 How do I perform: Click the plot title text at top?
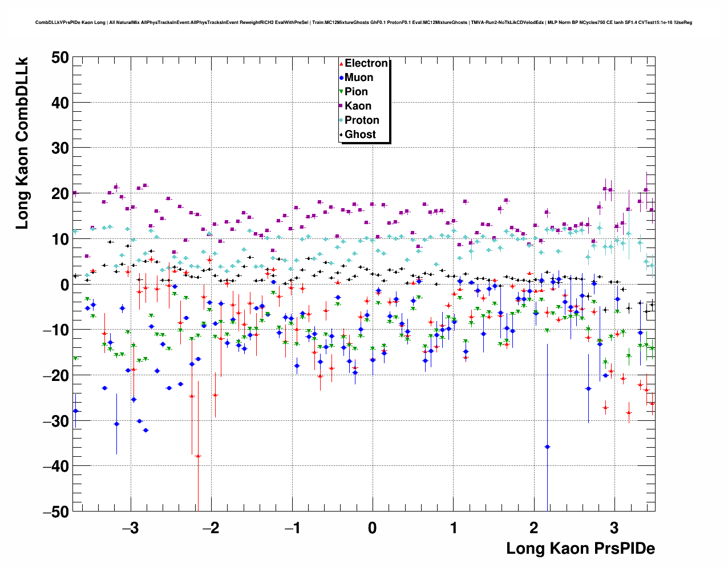coord(363,23)
